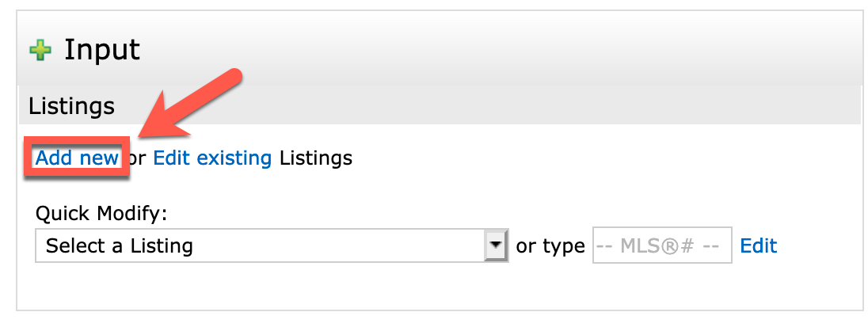Image resolution: width=868 pixels, height=331 pixels.
Task: Open the Add new listings link
Action: (x=77, y=158)
